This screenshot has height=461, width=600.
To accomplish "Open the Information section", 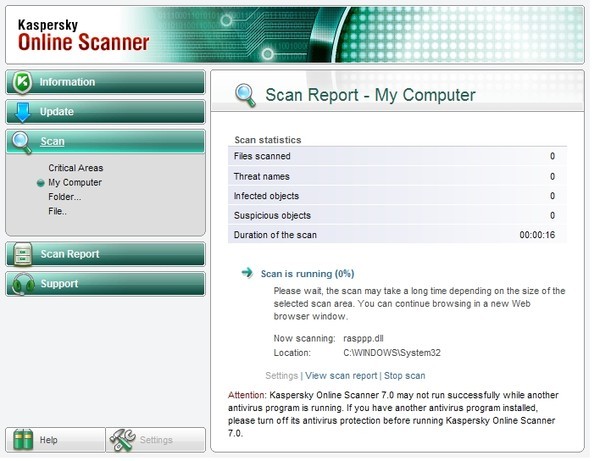I will 106,82.
